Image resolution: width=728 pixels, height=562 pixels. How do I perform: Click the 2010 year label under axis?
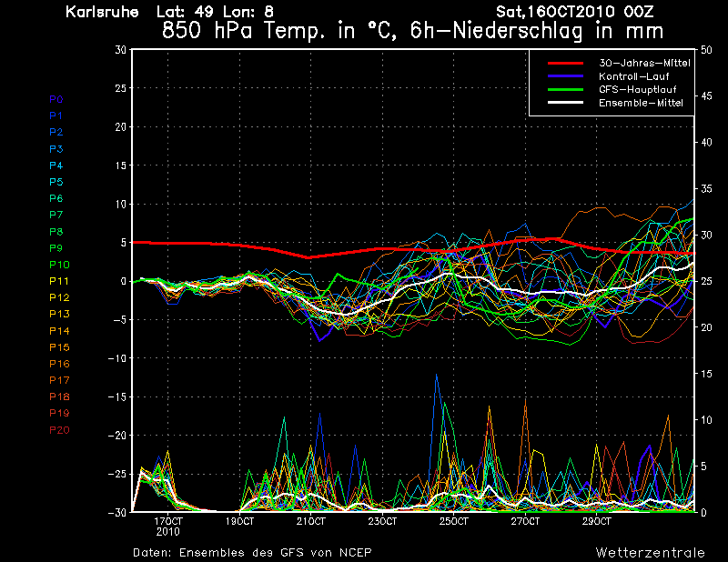point(168,532)
